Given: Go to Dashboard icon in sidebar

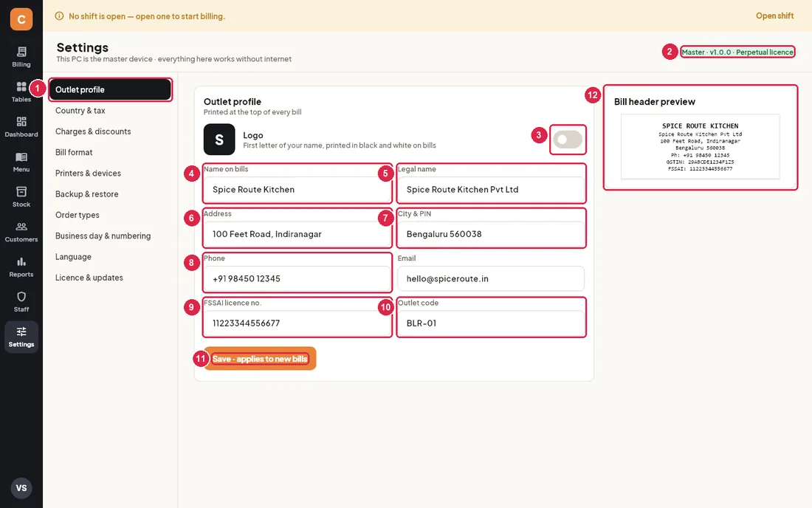Looking at the screenshot, I should (21, 122).
